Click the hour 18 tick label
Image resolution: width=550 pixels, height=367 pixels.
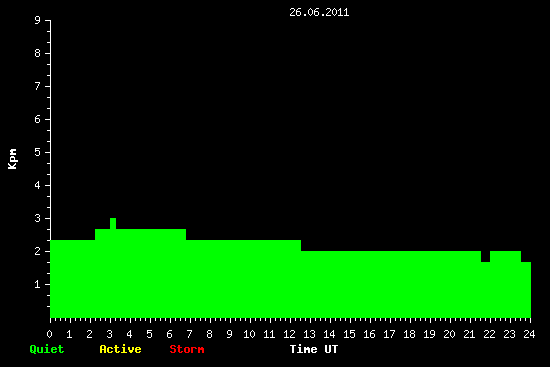pyautogui.click(x=409, y=334)
